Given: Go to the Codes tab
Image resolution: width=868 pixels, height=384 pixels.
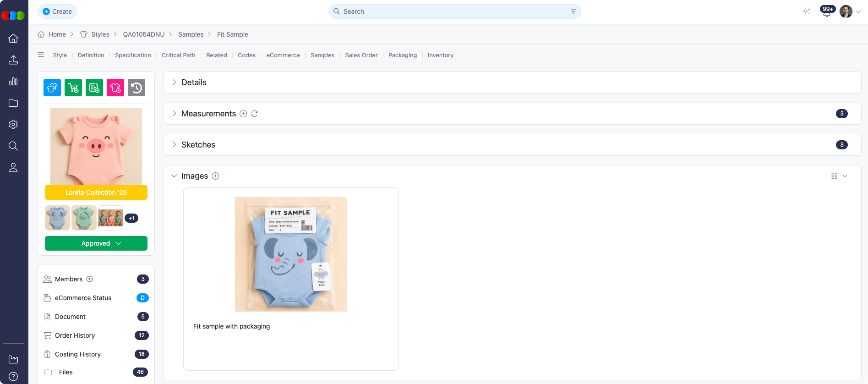Looking at the screenshot, I should pyautogui.click(x=247, y=55).
